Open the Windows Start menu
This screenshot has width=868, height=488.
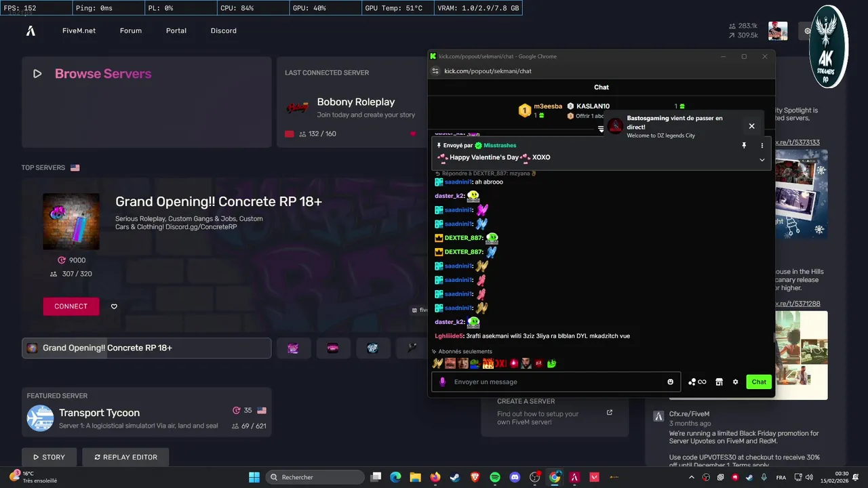pos(254,477)
